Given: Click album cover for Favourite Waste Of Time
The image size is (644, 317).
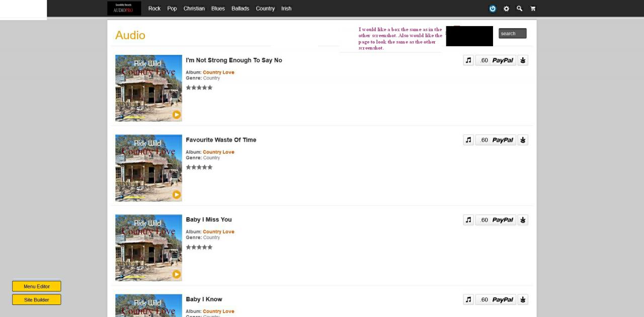Looking at the screenshot, I should coord(148,168).
